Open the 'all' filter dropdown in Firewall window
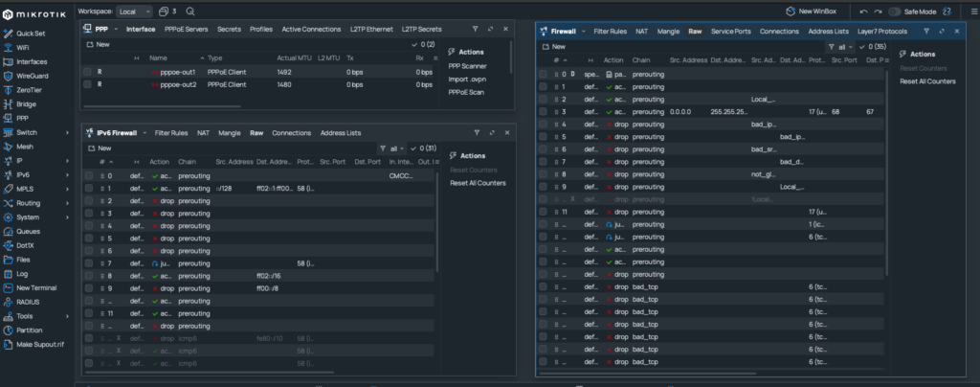Viewport: 980px width, 387px height. 840,47
